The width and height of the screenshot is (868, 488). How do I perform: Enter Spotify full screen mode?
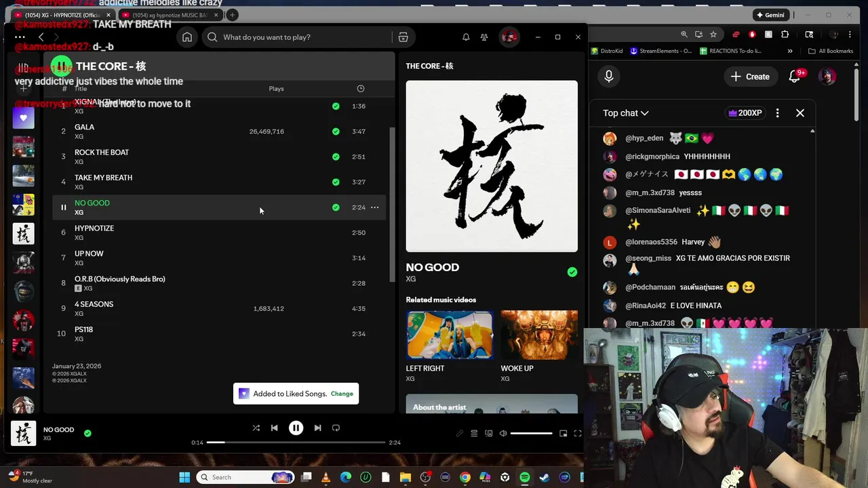tap(578, 433)
